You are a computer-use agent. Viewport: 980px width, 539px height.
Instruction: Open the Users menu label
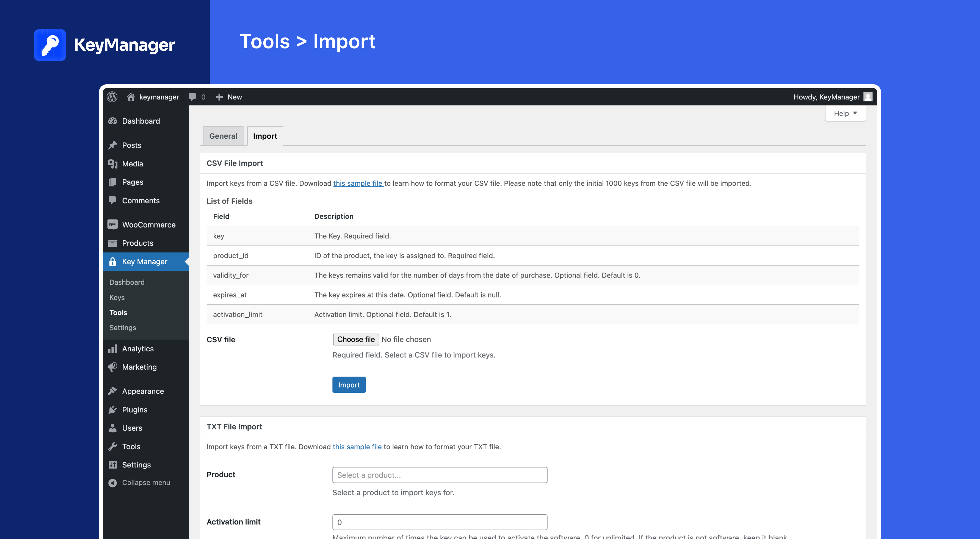click(132, 428)
